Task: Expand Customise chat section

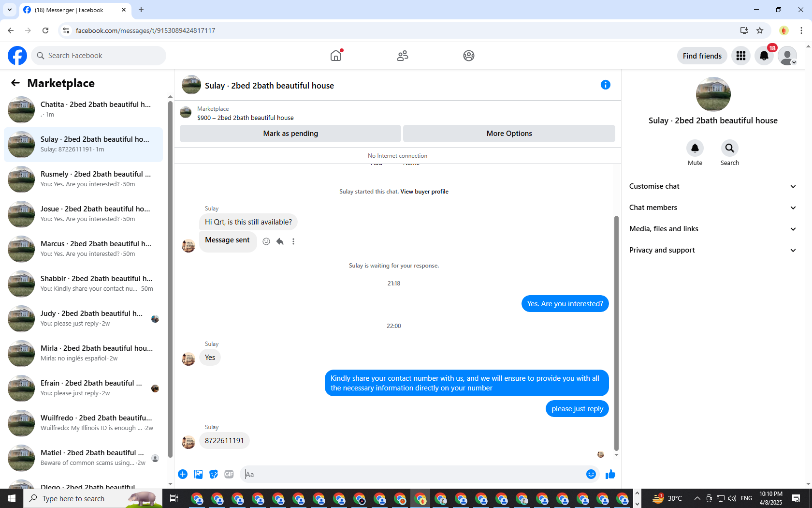Action: point(713,186)
